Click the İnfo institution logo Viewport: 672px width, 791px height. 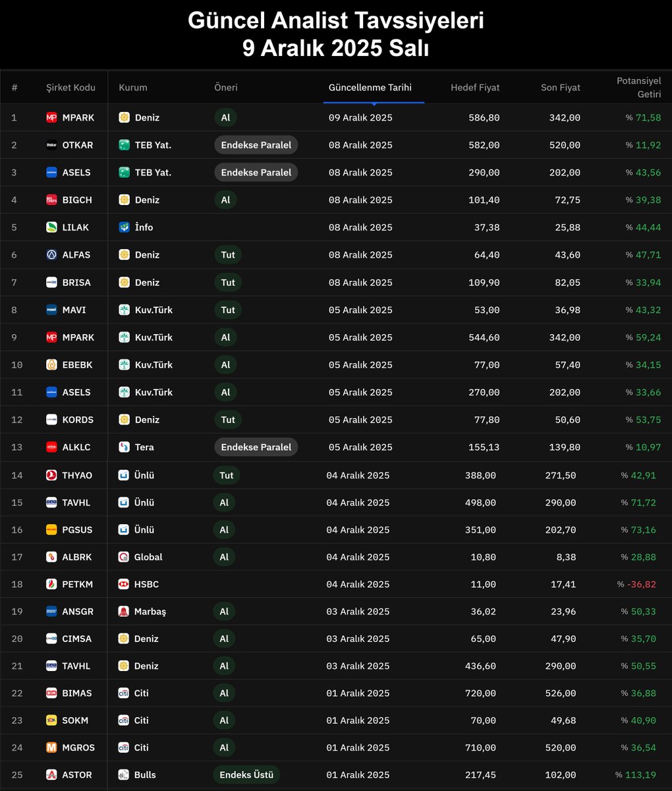pos(124,227)
